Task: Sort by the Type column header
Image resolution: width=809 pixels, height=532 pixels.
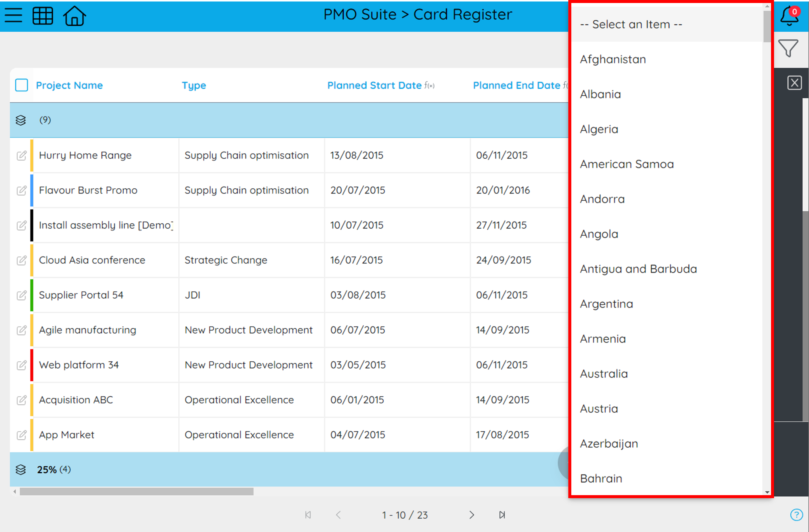Action: (194, 85)
